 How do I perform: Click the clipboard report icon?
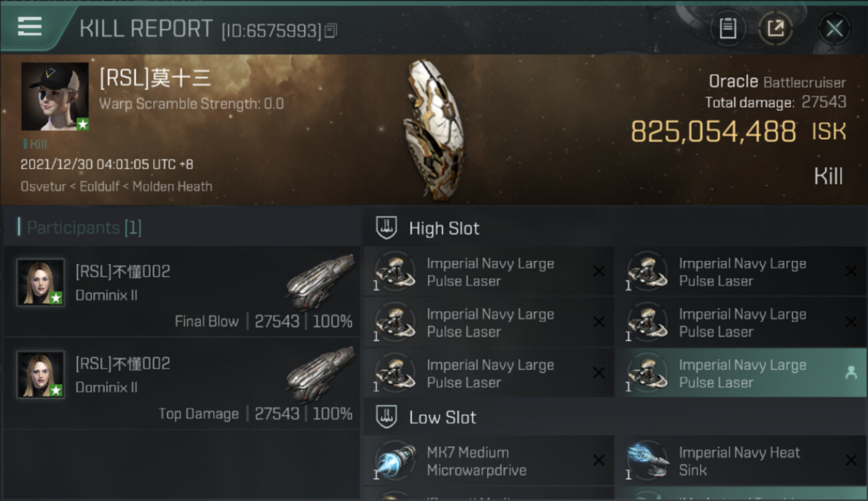[x=728, y=29]
